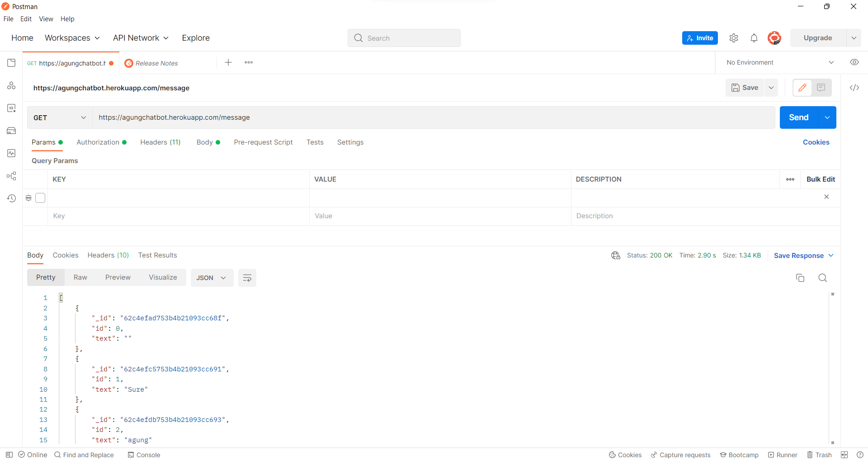Open Collections in the left sidebar
This screenshot has height=459, width=868.
[x=11, y=63]
